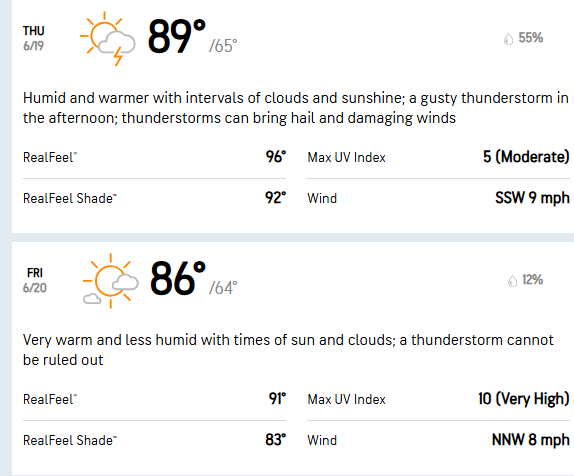This screenshot has width=574, height=476.
Task: Click Friday's 86° high temperature
Action: [x=178, y=278]
